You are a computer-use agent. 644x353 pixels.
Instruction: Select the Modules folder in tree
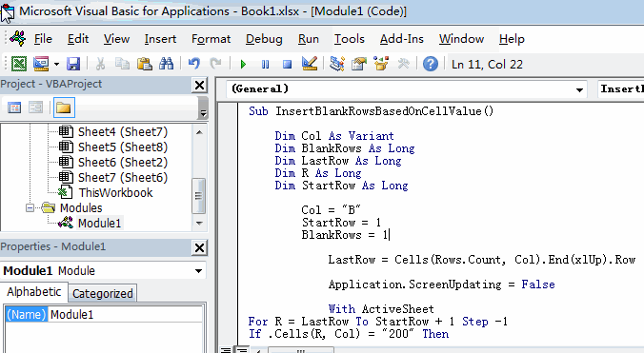(81, 207)
